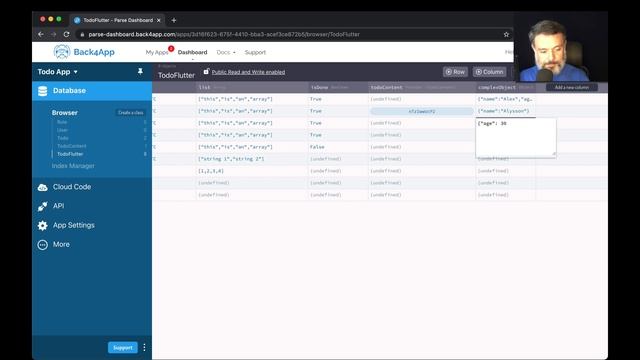Reload the page with refresh icon

(67, 34)
